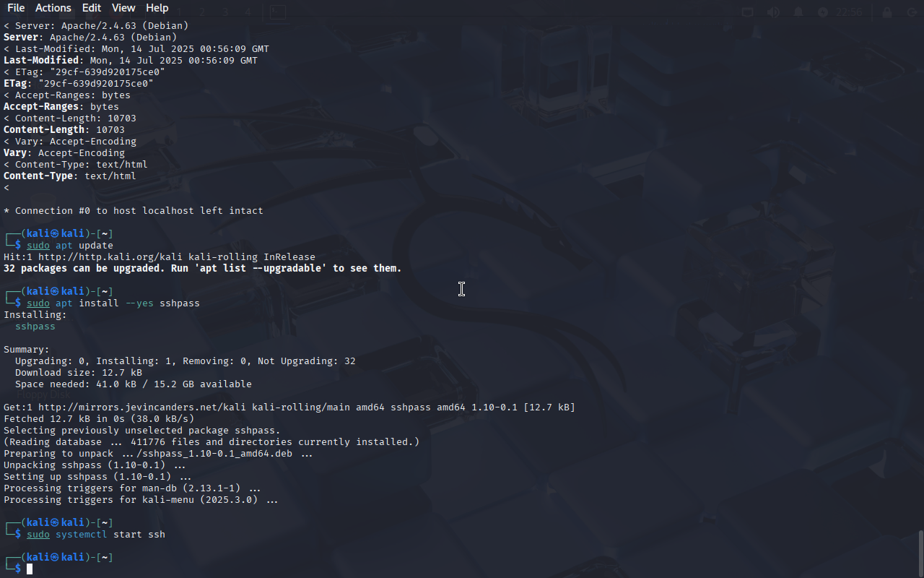Click the 22:56 clock in the panel

tap(849, 12)
